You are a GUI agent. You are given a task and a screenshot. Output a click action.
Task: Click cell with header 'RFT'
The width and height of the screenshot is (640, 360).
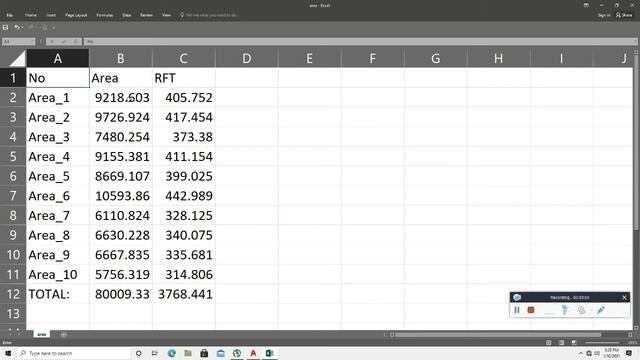[x=184, y=78]
